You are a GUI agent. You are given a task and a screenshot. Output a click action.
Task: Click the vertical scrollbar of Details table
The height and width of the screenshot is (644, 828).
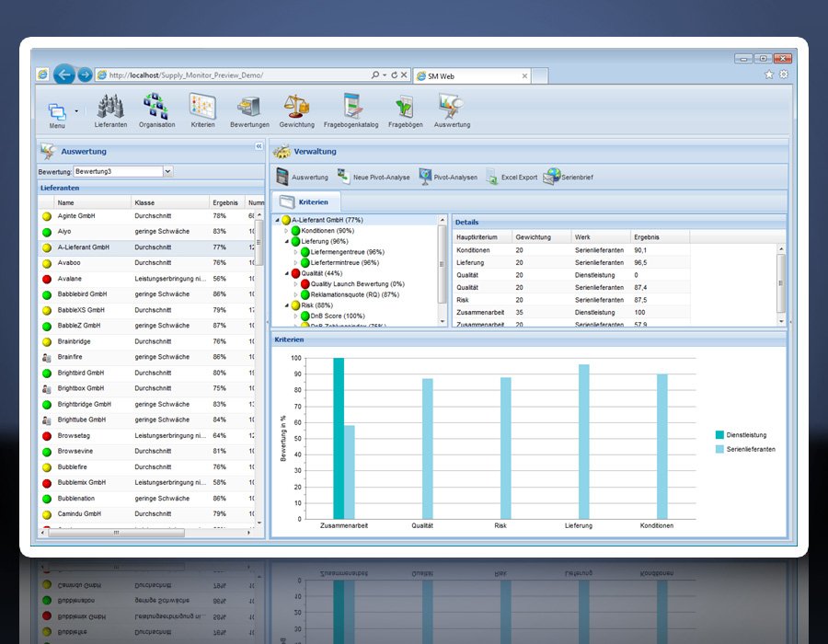(x=781, y=283)
